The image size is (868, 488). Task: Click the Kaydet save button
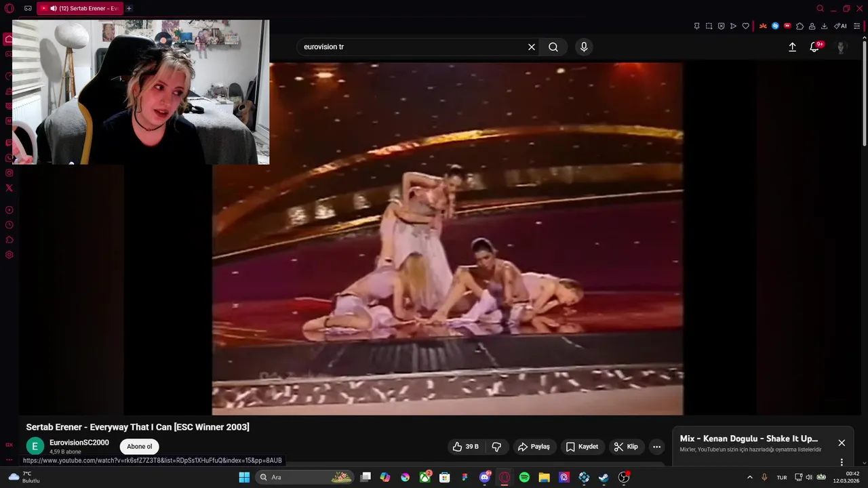[x=582, y=447]
